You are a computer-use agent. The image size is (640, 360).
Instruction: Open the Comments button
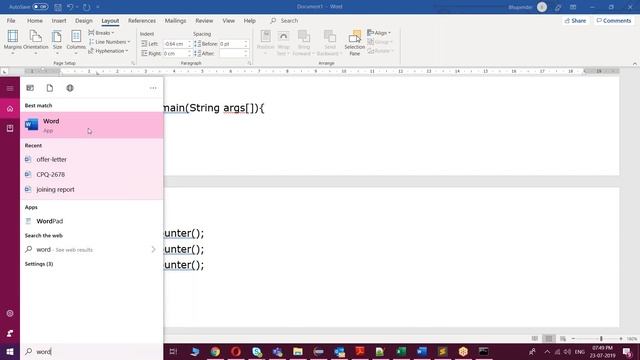[614, 20]
